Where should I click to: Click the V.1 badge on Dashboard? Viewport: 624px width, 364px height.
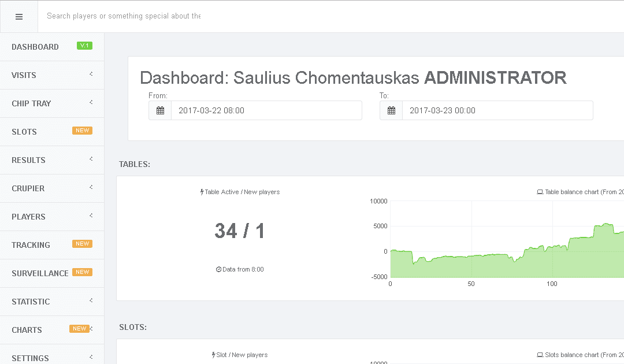click(84, 46)
